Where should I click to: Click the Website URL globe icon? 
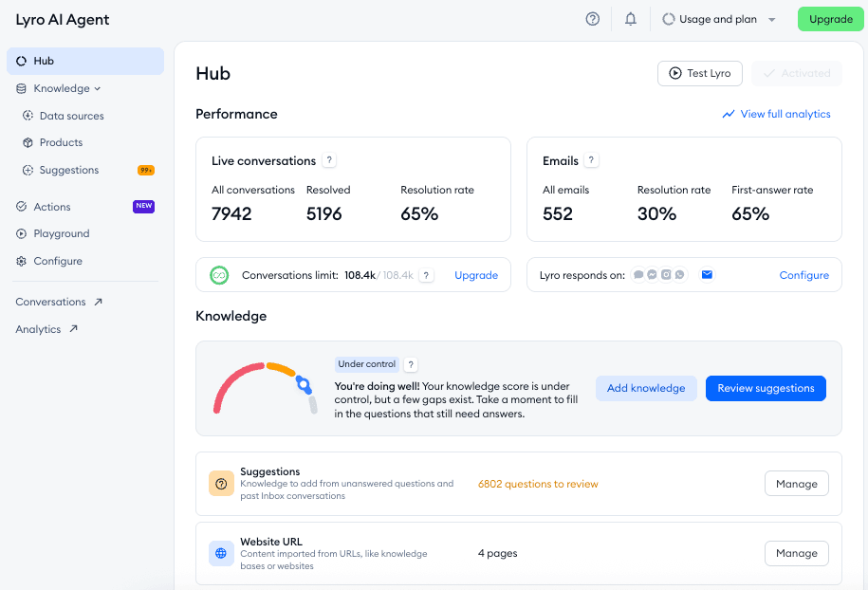(x=221, y=553)
